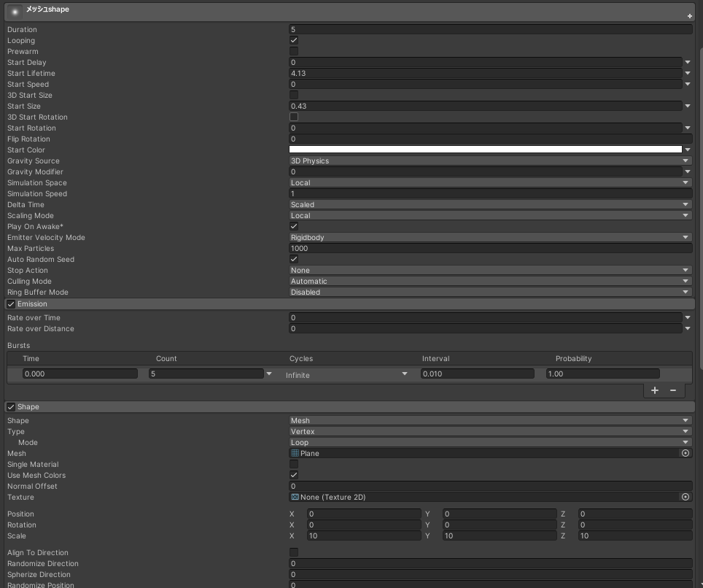The image size is (703, 588).
Task: Toggle Play On Awake checkbox
Action: coord(294,226)
